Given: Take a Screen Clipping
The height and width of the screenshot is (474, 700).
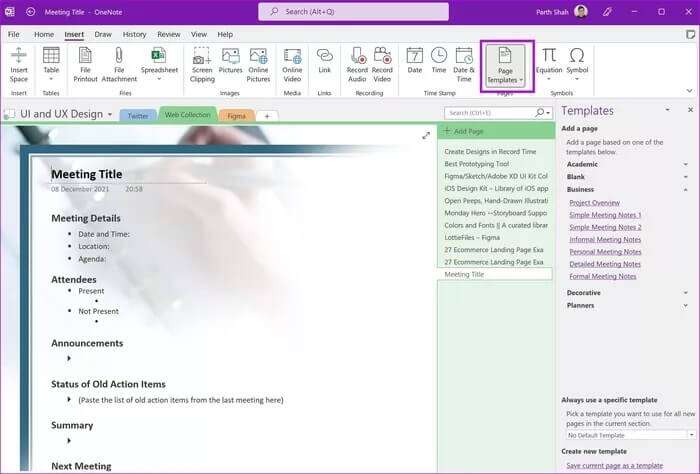Looking at the screenshot, I should pos(202,65).
